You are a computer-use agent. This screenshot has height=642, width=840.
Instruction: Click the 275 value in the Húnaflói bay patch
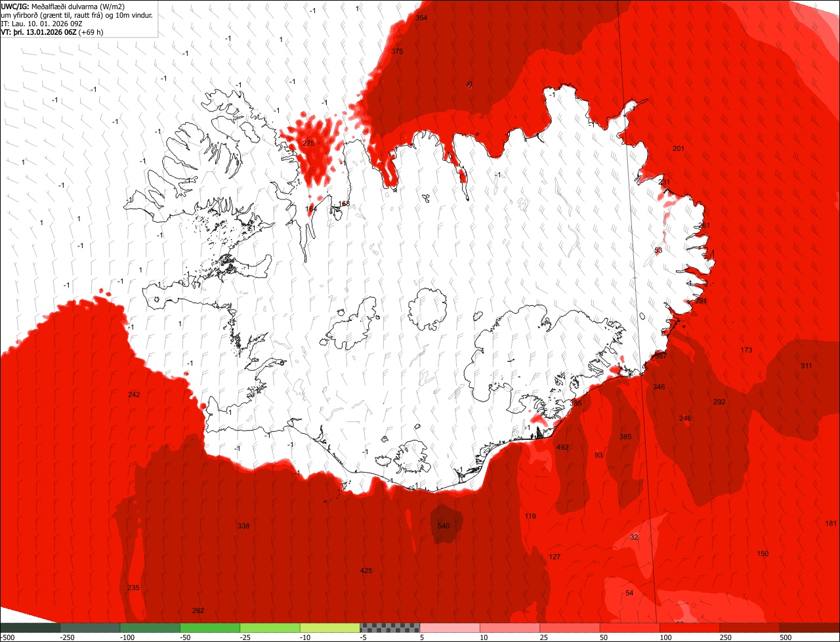pos(309,143)
